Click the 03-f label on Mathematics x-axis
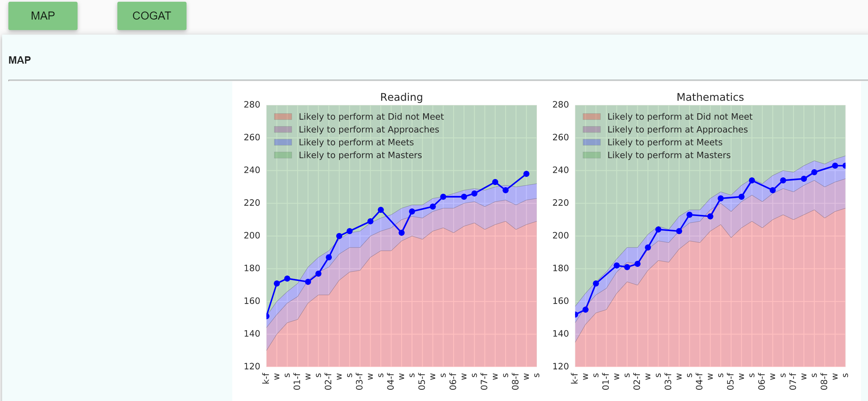 coord(668,381)
